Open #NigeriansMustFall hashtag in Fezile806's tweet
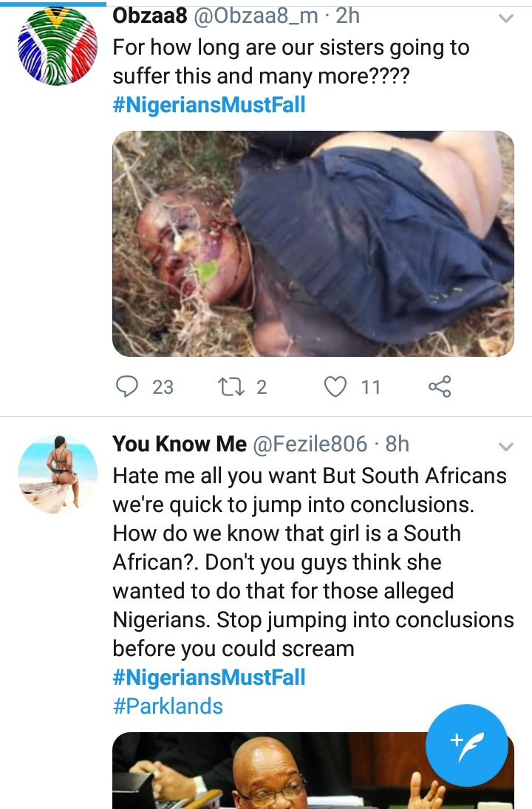Viewport: 532px width, 809px height. pyautogui.click(x=208, y=677)
